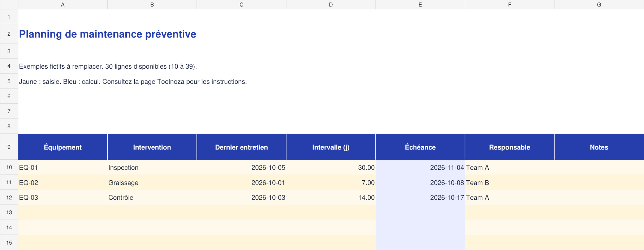Click the 'Intervention' header cell
This screenshot has width=644, height=250.
tap(152, 147)
